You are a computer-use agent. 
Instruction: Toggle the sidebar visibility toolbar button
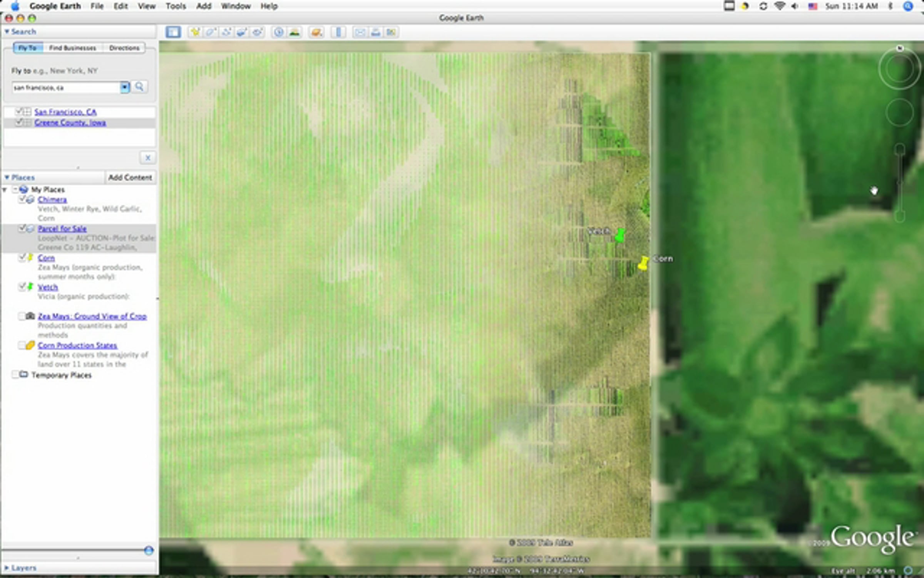[x=173, y=32]
